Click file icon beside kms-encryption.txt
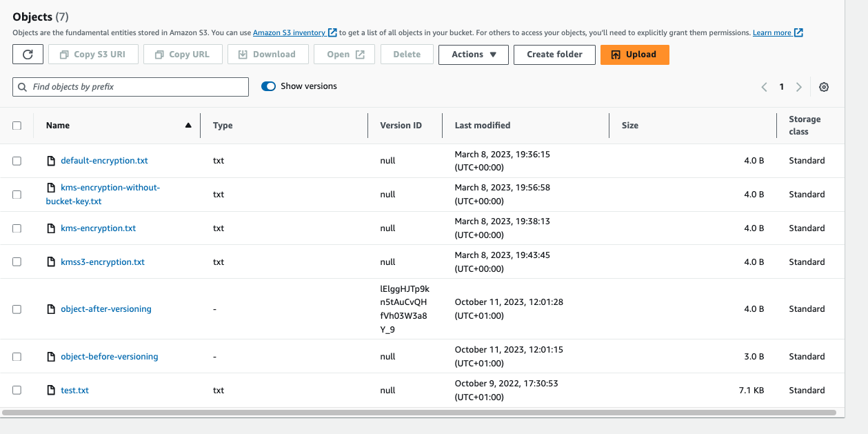 click(x=50, y=228)
